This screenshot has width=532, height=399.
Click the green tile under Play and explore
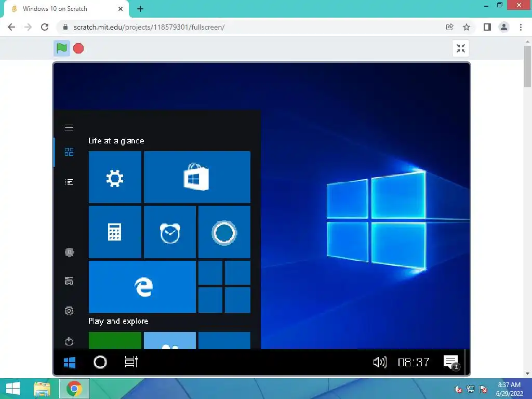point(115,340)
